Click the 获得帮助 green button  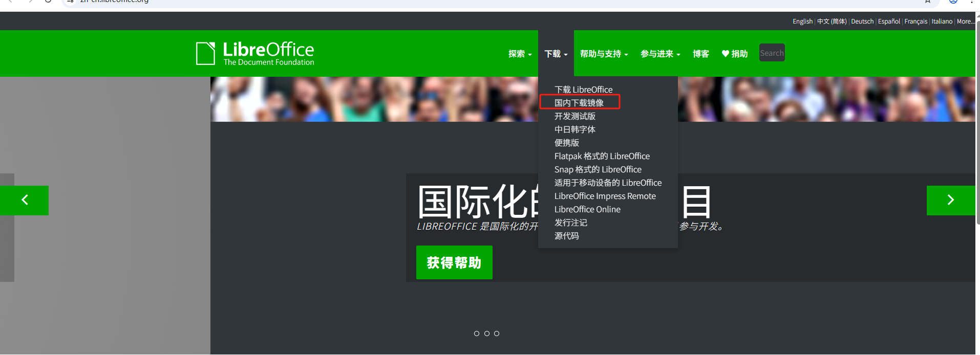[454, 262]
